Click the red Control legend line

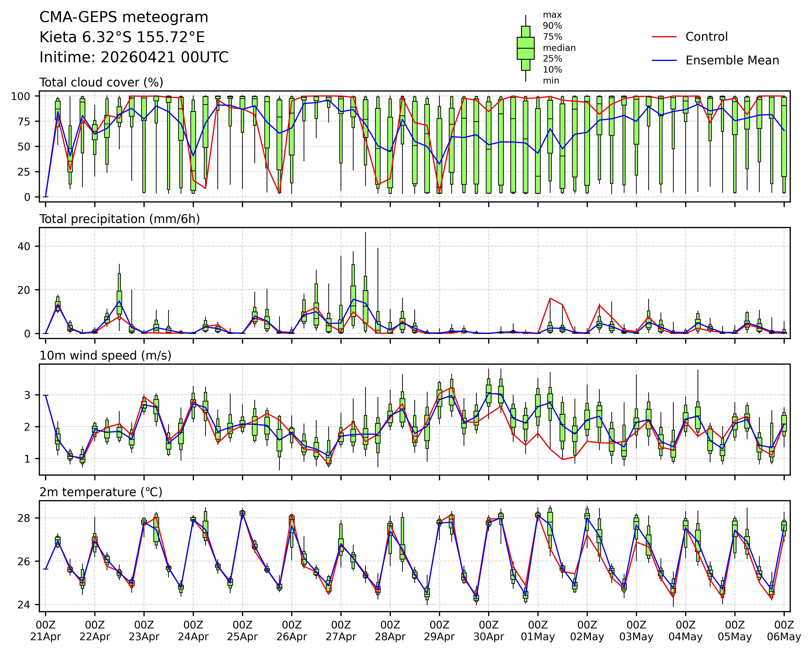[x=664, y=37]
